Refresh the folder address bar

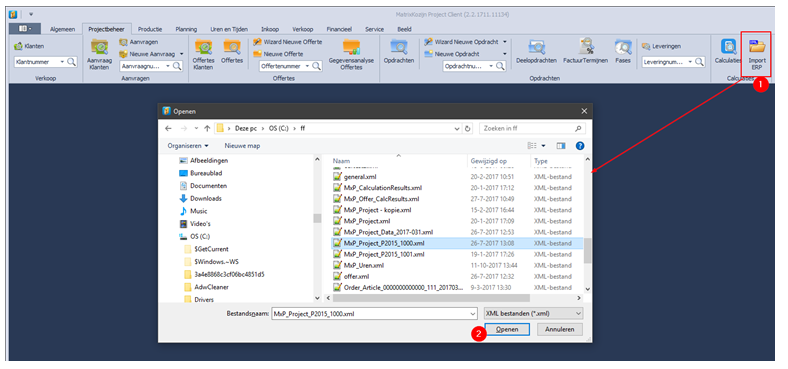click(x=468, y=128)
